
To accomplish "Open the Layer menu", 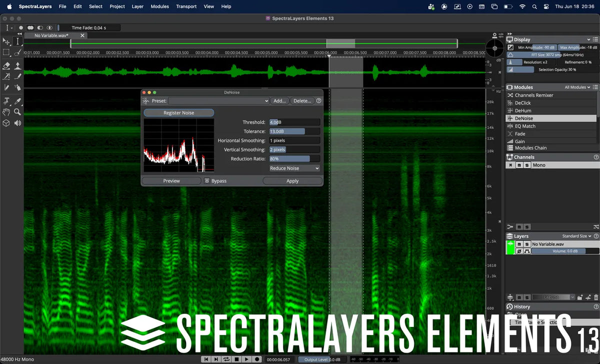I will 137,6.
